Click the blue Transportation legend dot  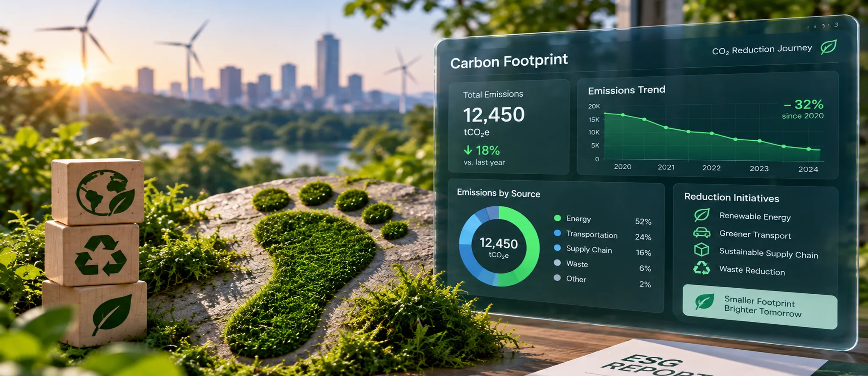coord(557,233)
